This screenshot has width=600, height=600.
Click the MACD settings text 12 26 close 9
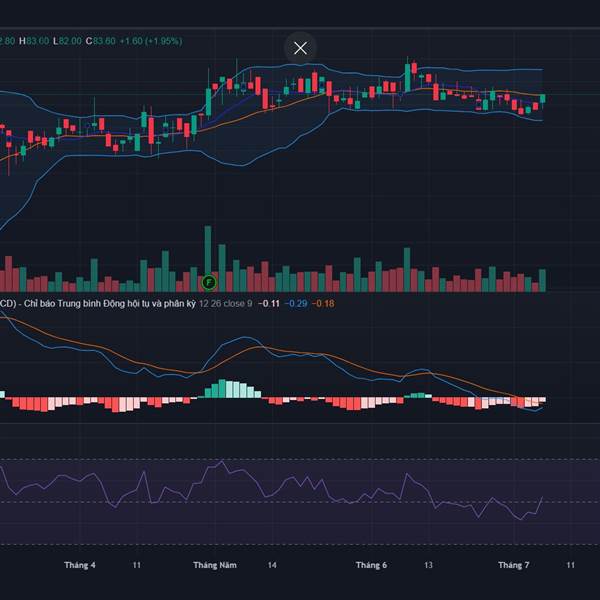pyautogui.click(x=225, y=303)
